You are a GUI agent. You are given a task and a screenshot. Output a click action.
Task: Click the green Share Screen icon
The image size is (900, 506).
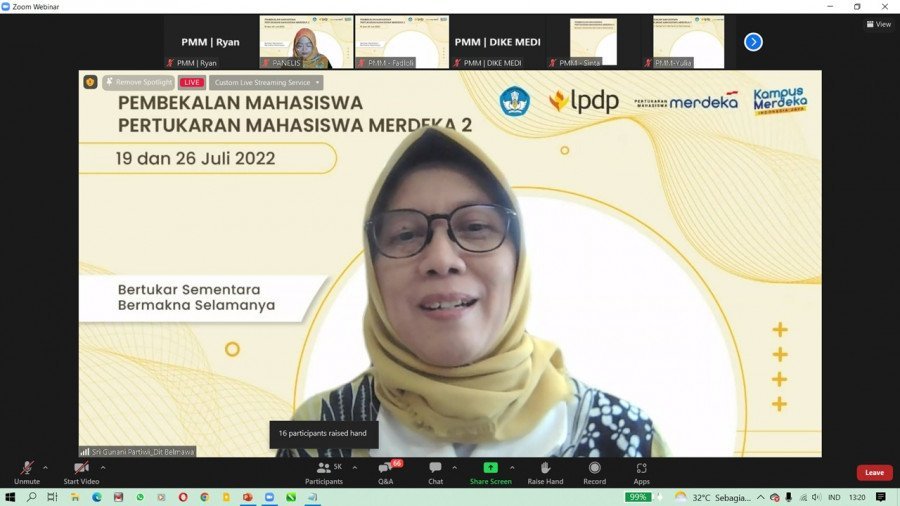pyautogui.click(x=490, y=469)
